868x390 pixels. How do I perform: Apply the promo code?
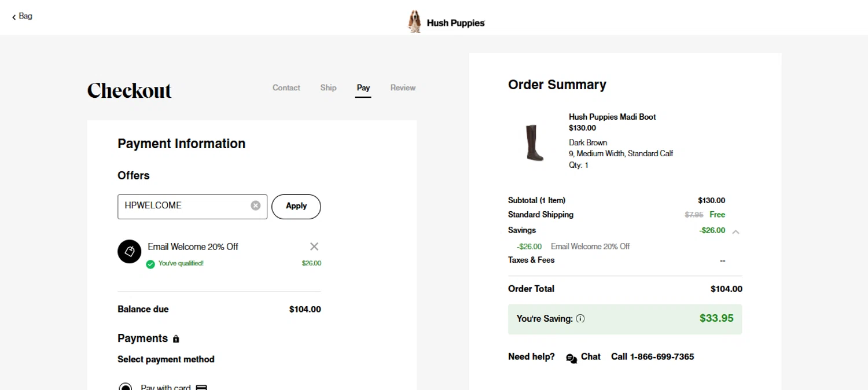tap(296, 207)
